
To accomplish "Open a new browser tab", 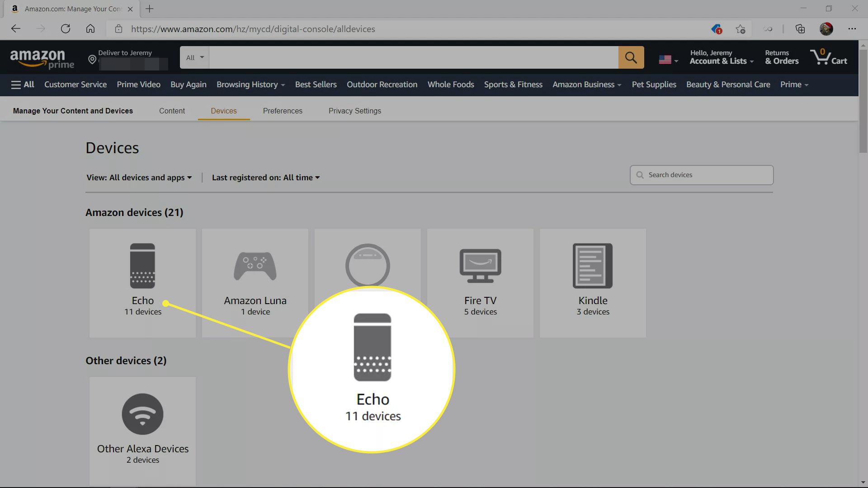I will click(150, 9).
